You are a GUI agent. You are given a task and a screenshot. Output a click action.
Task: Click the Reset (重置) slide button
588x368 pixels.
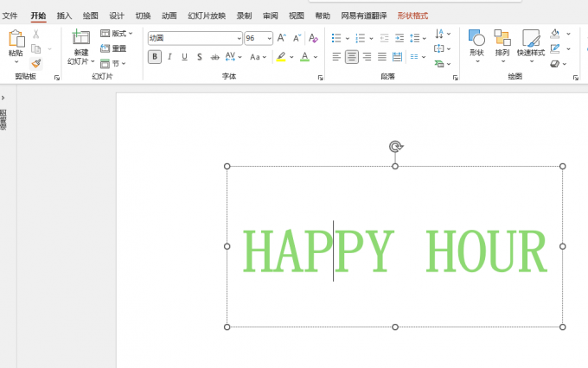tap(113, 48)
